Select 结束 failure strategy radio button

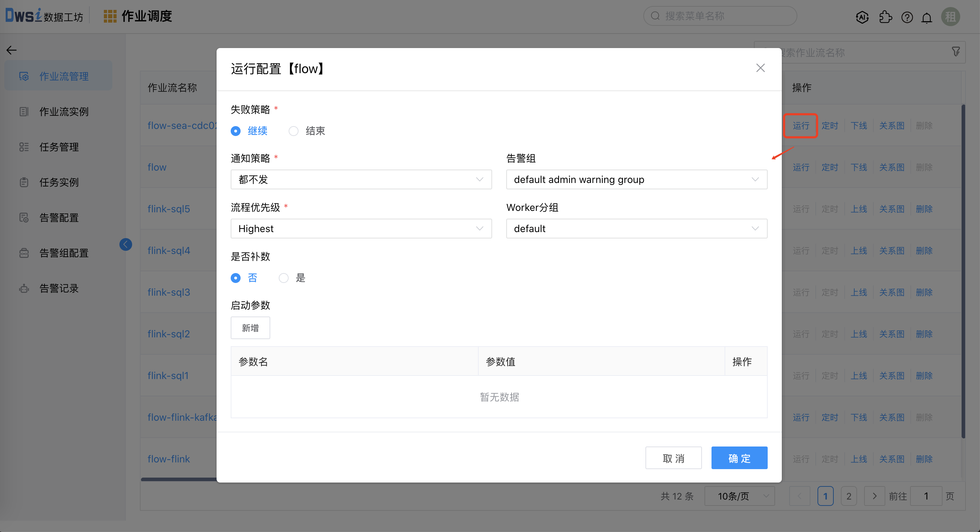(x=294, y=131)
